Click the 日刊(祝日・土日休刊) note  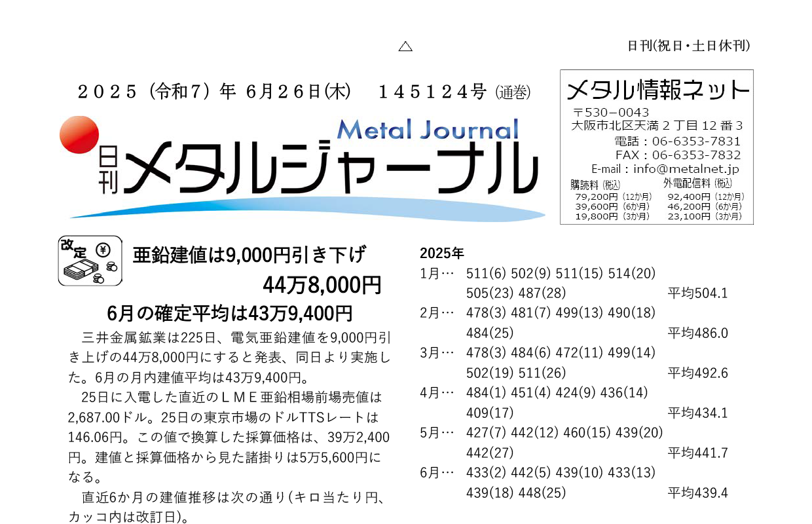click(x=689, y=46)
